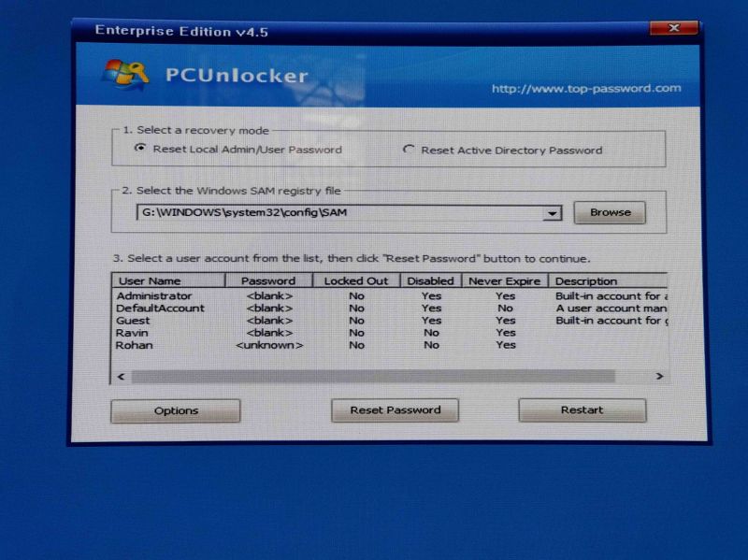Click the Disabled "Yes" cell for Administrator
The height and width of the screenshot is (560, 748).
point(431,295)
